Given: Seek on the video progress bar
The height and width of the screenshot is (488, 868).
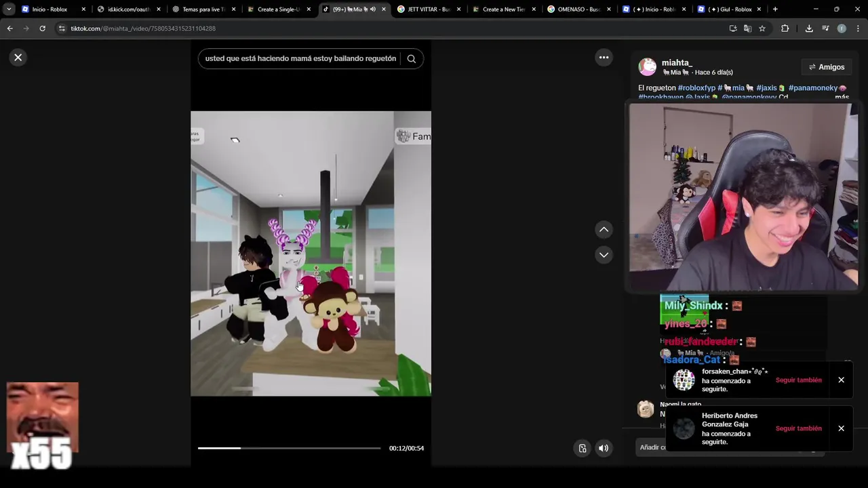Looking at the screenshot, I should [289, 448].
